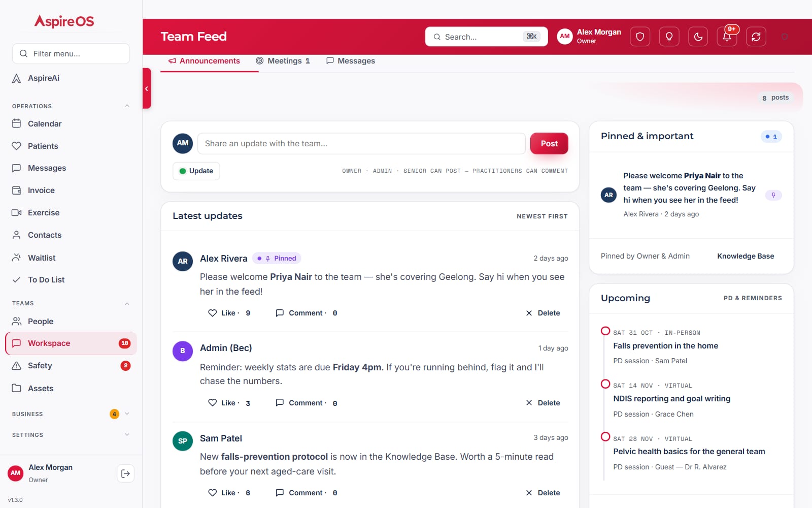The image size is (812, 508).
Task: Click the logout icon beside Alex Morgan
Action: (125, 473)
